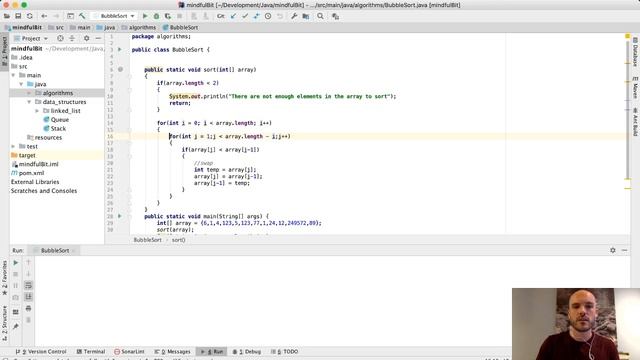This screenshot has width=640, height=360.
Task: Click the Stop square in Run panel
Action: coord(16,274)
